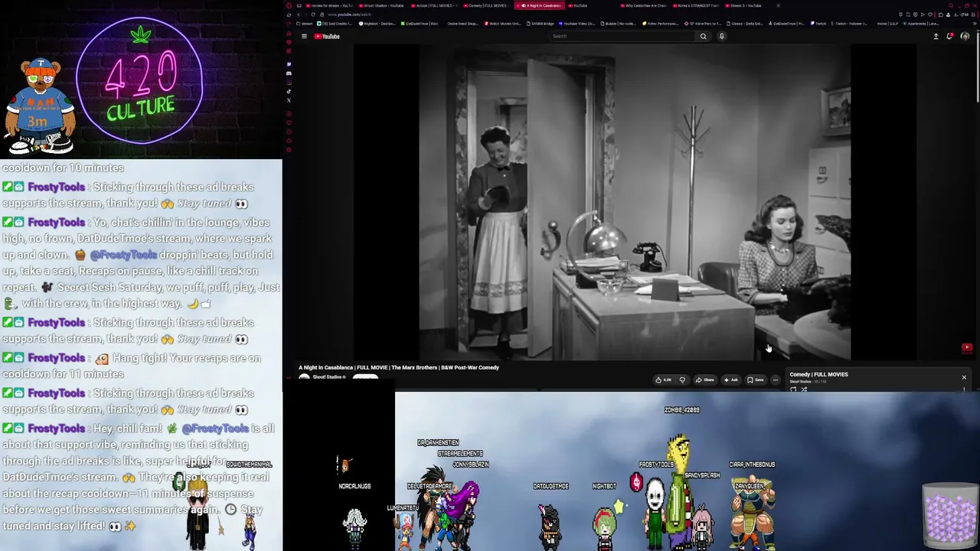This screenshot has height=551, width=980.
Task: Click the Share button under the video
Action: 704,380
